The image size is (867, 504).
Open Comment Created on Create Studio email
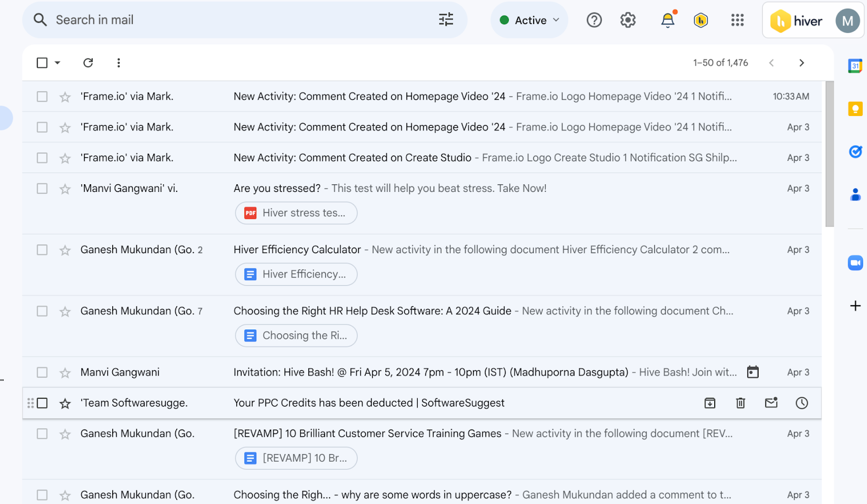click(x=352, y=158)
